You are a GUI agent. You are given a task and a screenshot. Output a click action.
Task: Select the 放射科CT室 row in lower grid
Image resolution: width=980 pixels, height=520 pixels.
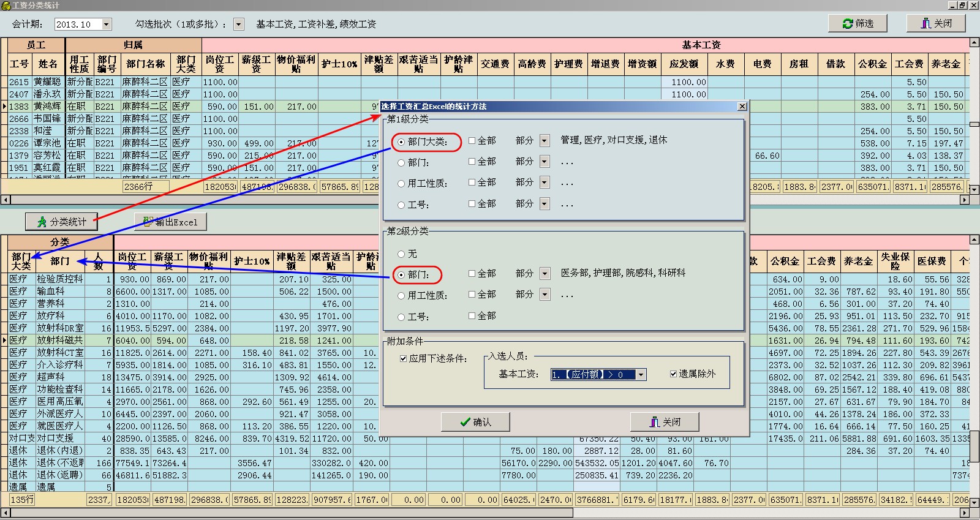(x=60, y=353)
